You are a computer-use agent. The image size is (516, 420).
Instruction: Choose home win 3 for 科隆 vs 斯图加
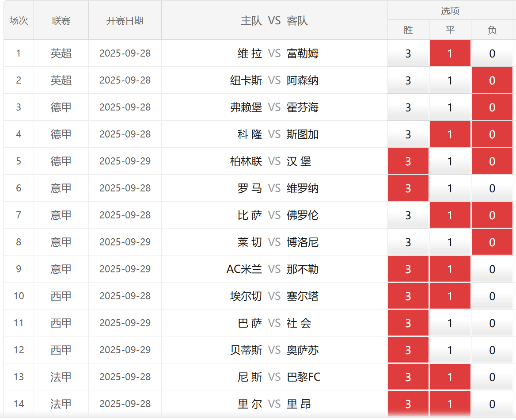coord(408,134)
